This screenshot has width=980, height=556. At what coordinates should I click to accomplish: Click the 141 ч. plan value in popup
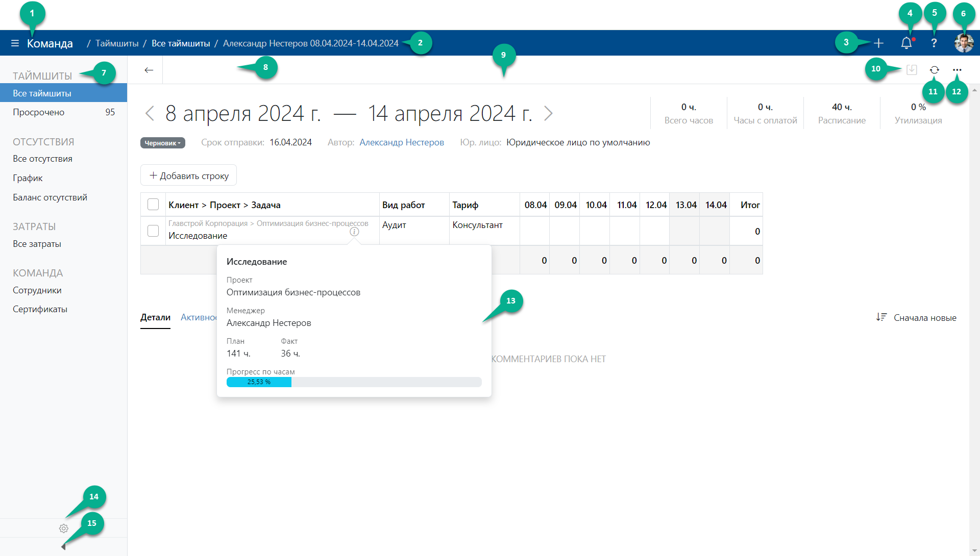[238, 353]
